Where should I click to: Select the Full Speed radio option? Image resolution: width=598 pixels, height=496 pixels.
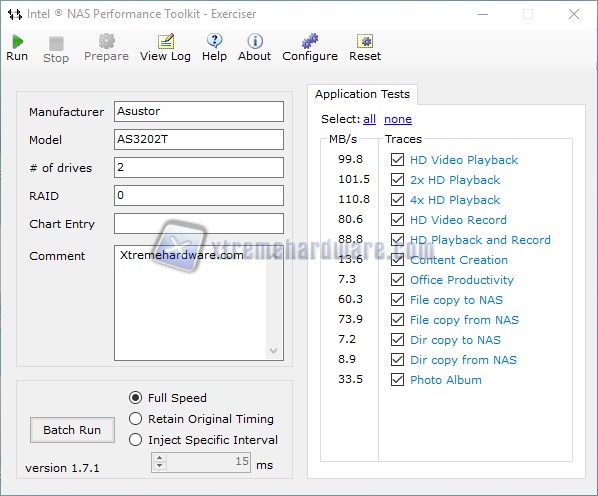click(x=135, y=398)
